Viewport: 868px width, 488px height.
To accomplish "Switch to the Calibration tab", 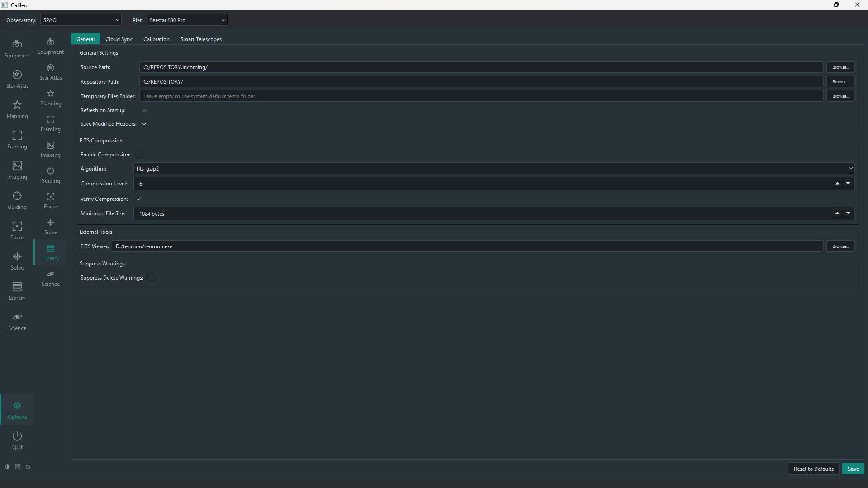I will tap(157, 39).
